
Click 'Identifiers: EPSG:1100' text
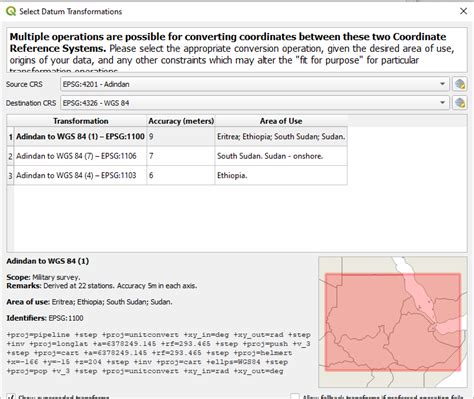click(x=45, y=318)
